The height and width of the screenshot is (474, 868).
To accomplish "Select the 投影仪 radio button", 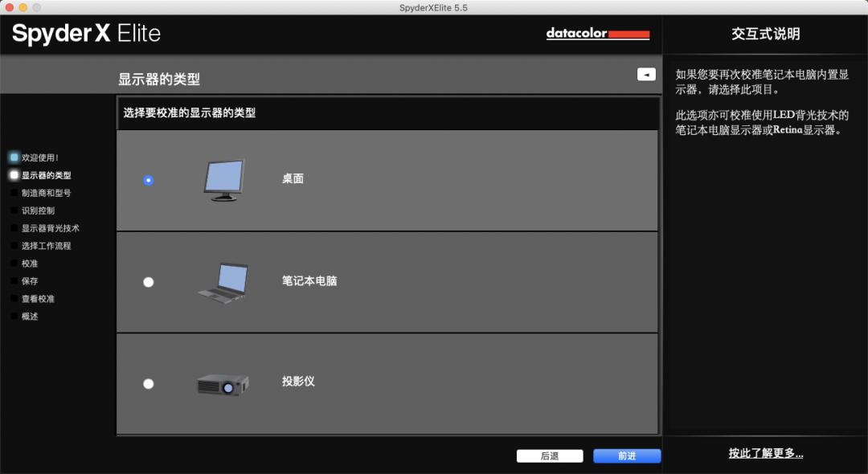I will (148, 384).
